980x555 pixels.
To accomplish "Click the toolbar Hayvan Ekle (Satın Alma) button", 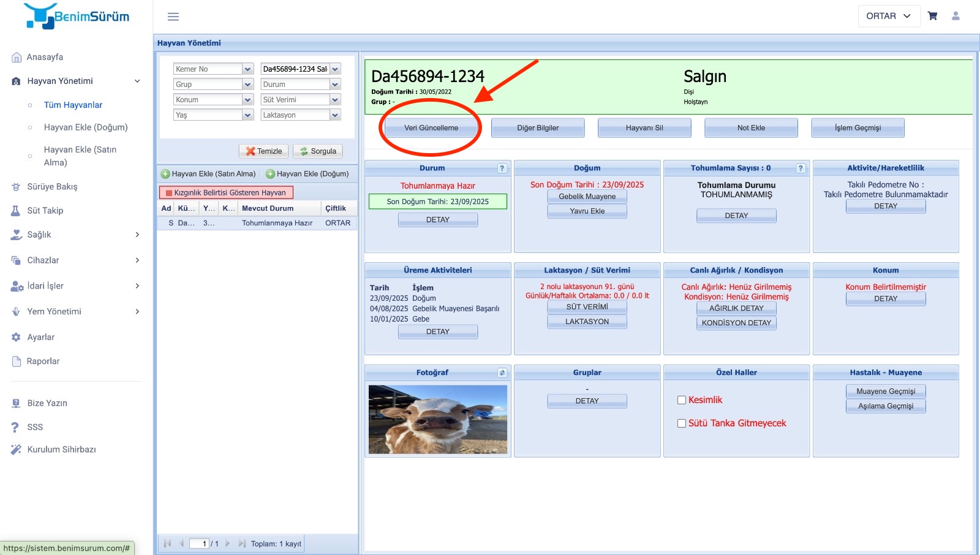I will (x=208, y=174).
